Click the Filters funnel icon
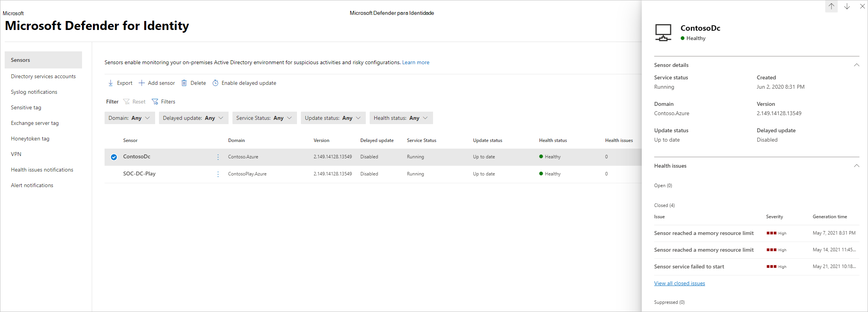The width and height of the screenshot is (868, 312). pos(155,102)
